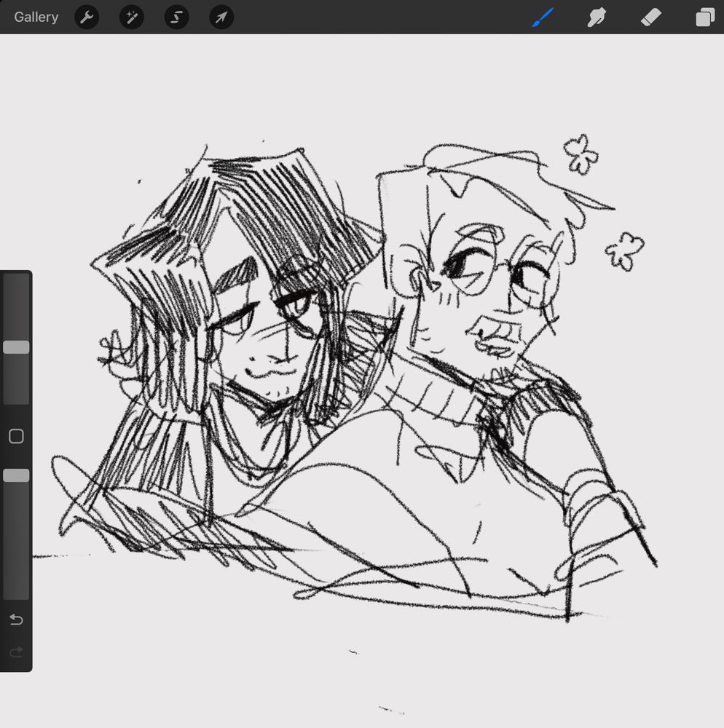Select the Eraser tool
This screenshot has height=728, width=724.
click(x=651, y=17)
